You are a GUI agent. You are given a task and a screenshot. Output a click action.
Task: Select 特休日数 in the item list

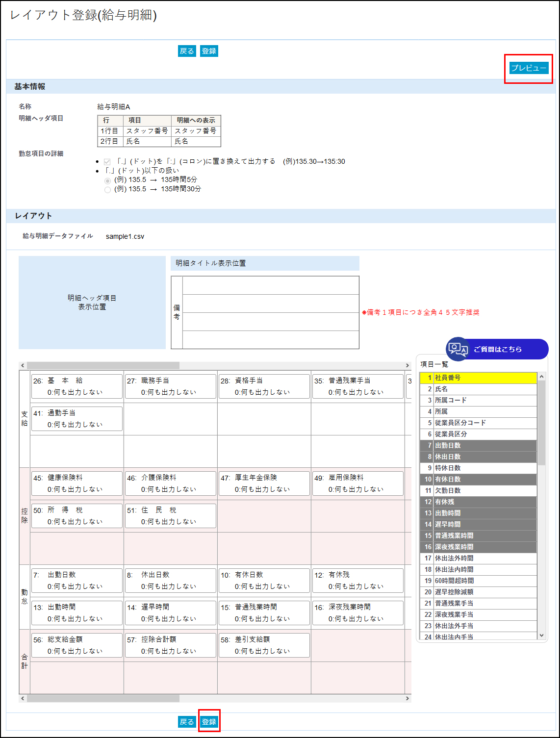[478, 468]
